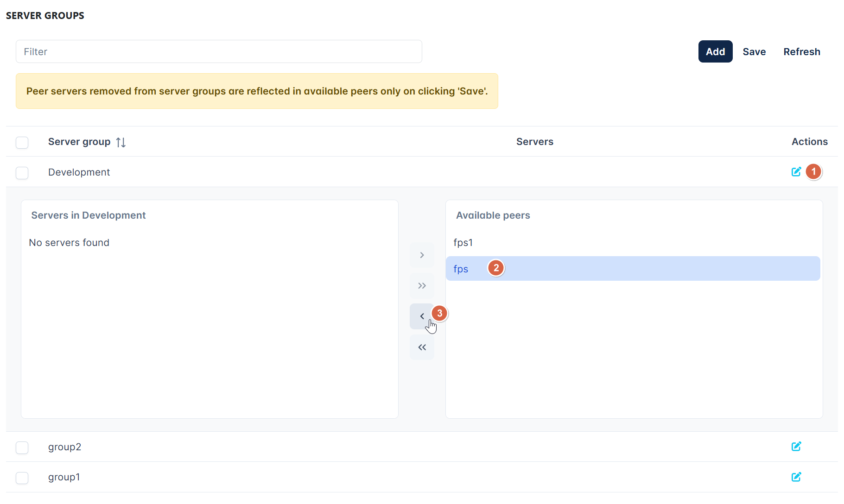Check the Development row checkbox
844x504 pixels.
[22, 173]
